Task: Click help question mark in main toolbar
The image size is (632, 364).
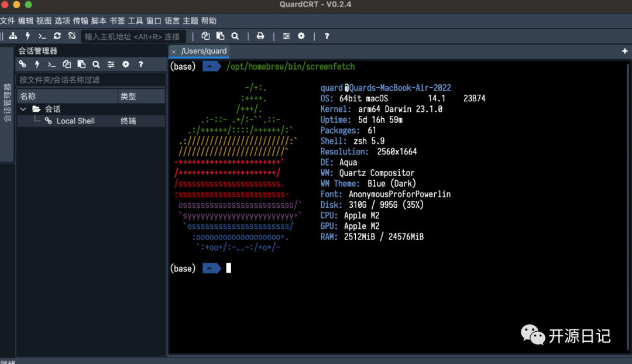Action: pyautogui.click(x=327, y=36)
